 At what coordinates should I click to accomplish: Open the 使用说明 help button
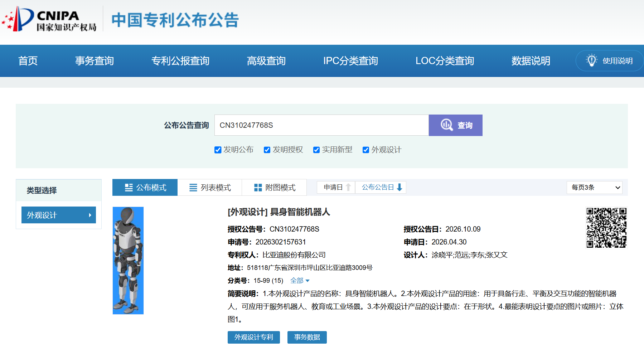(x=609, y=61)
